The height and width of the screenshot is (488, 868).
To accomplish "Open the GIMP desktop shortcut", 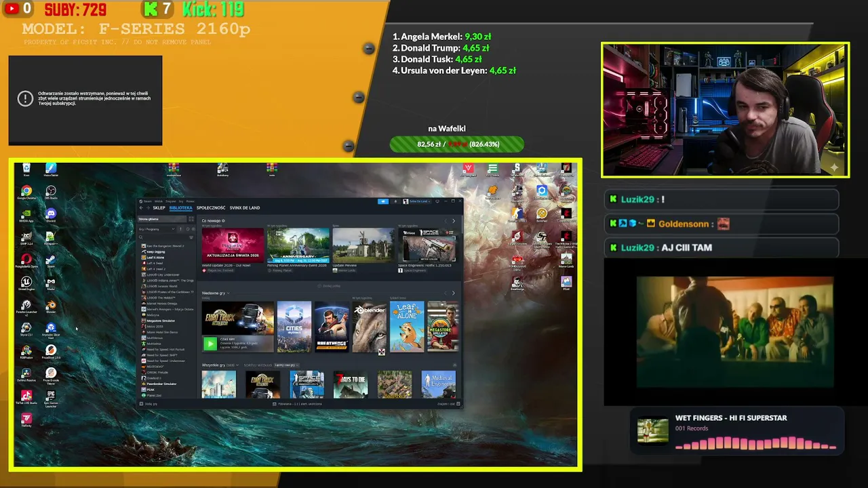I will pyautogui.click(x=26, y=239).
